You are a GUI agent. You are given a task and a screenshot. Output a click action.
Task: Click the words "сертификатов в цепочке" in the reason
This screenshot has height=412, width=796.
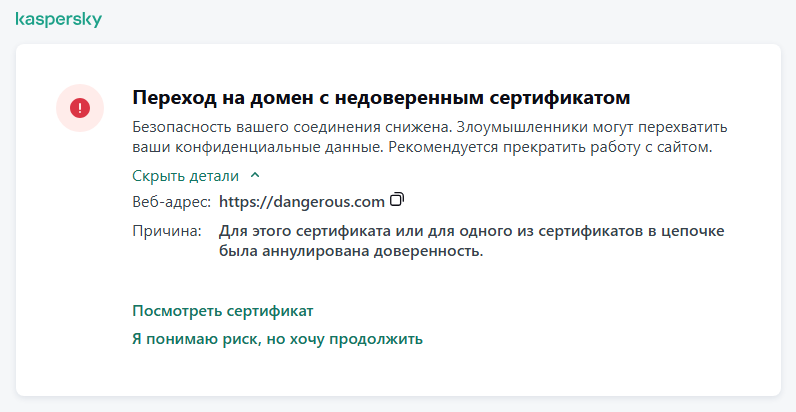(639, 231)
